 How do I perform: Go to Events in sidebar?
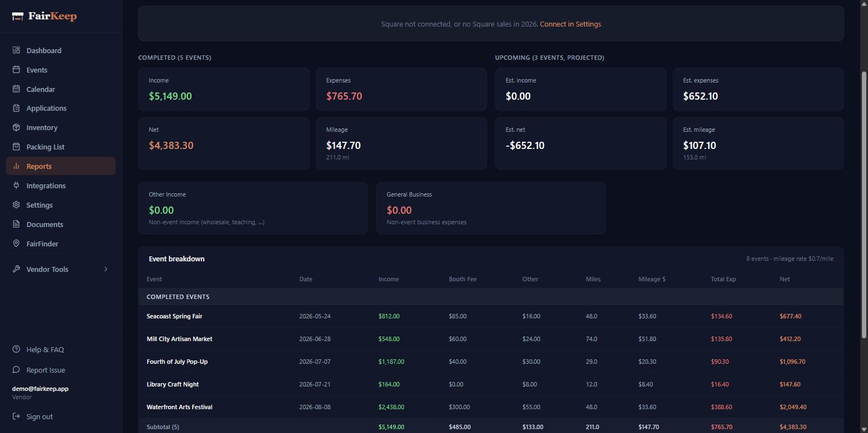(x=61, y=70)
